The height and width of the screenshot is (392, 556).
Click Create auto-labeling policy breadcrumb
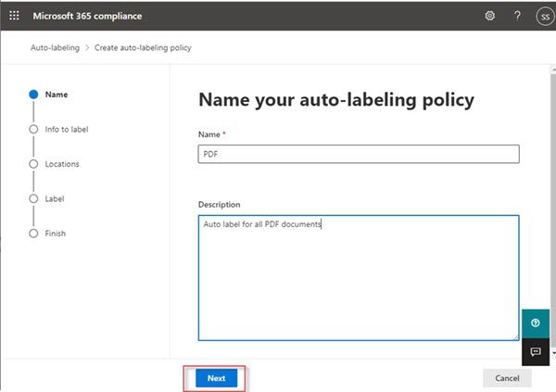tap(143, 47)
